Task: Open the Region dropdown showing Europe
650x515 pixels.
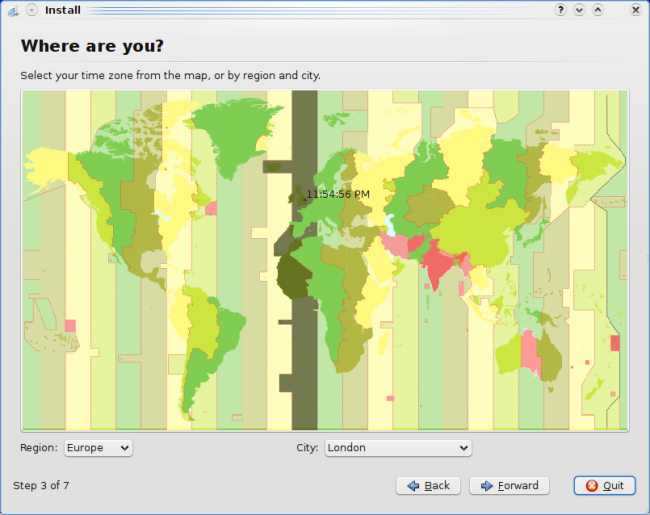Action: 98,448
